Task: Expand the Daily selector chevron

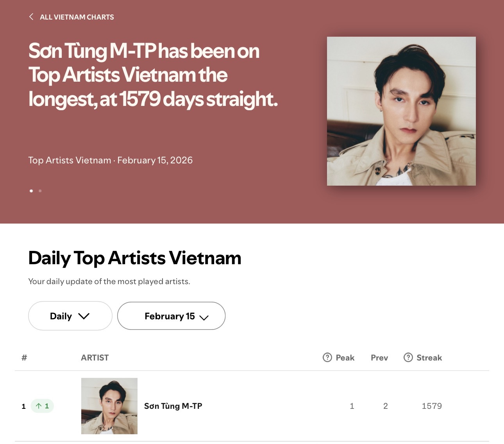Action: click(84, 317)
